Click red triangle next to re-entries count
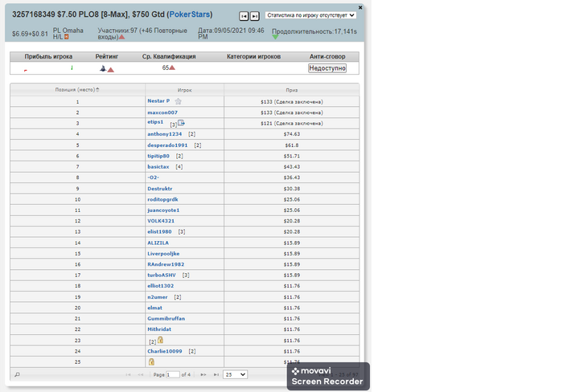 121,37
